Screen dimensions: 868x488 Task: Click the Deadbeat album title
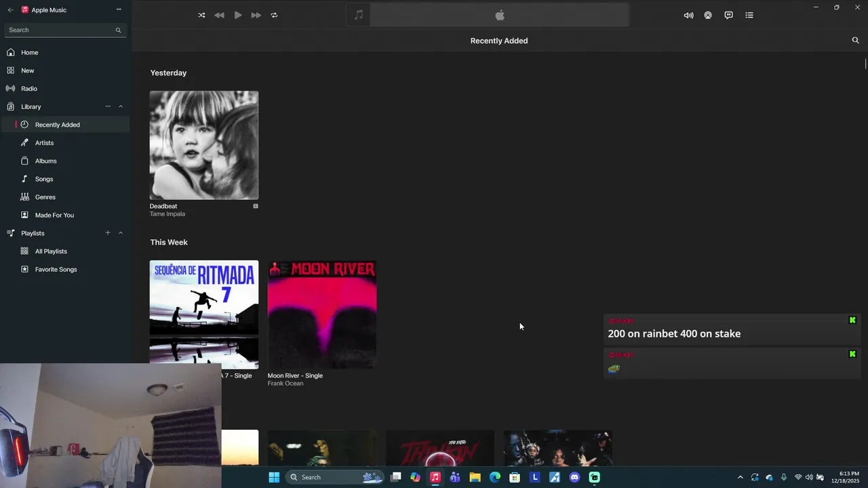click(x=163, y=206)
